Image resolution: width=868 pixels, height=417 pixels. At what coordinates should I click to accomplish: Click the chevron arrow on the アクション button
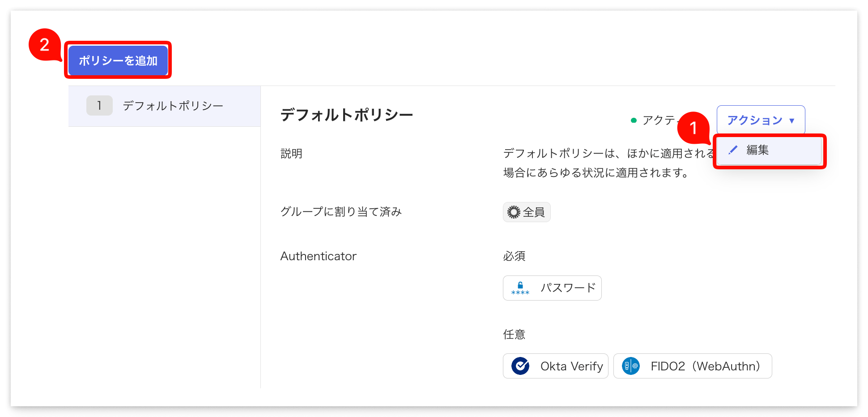(791, 120)
